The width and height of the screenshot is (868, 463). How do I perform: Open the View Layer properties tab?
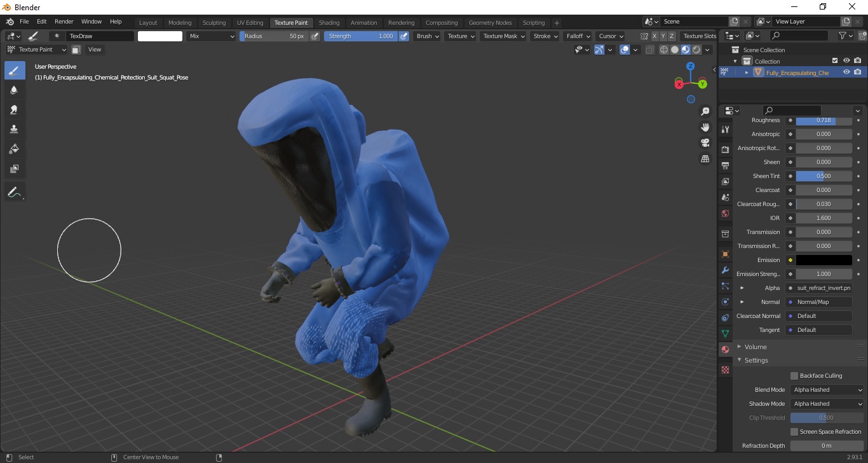pyautogui.click(x=725, y=181)
